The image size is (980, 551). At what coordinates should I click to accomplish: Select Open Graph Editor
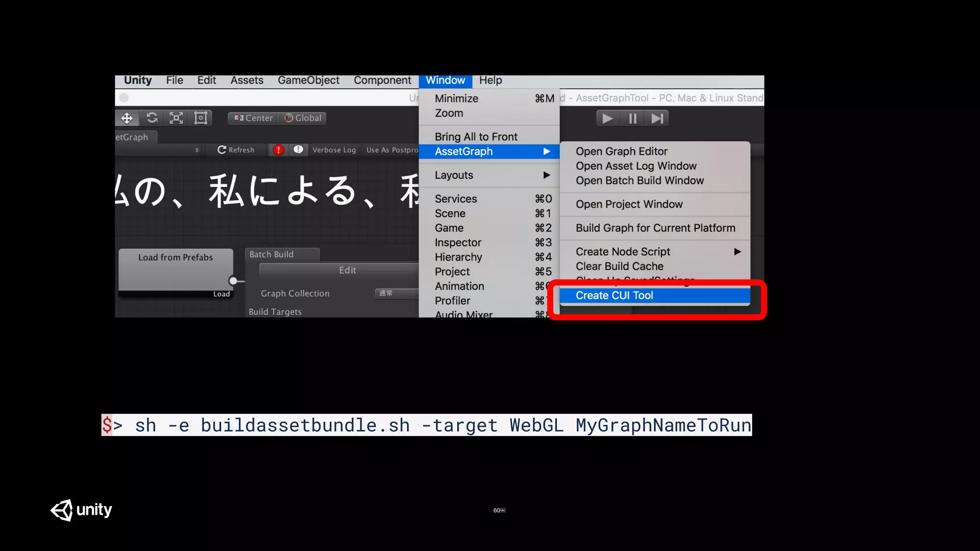pyautogui.click(x=655, y=151)
